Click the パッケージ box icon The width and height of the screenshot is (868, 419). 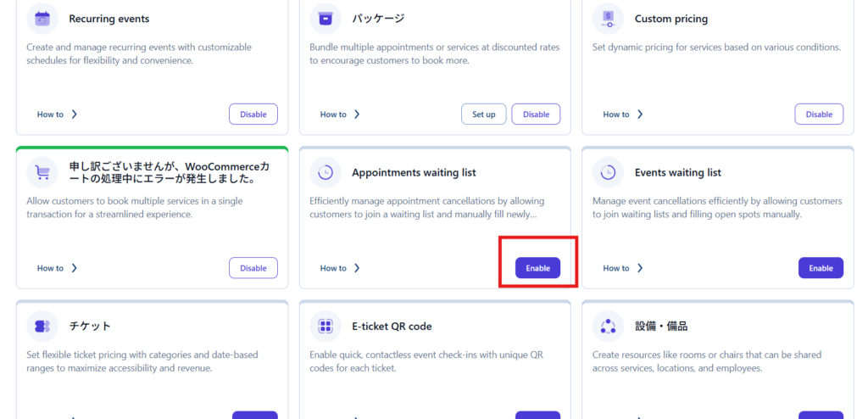tap(325, 19)
